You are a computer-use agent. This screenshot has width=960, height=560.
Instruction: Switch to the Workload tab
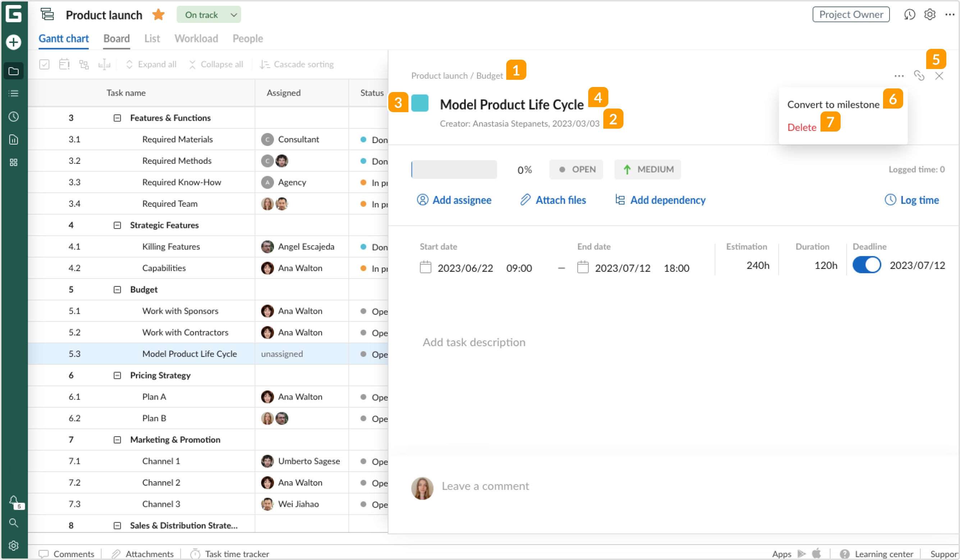point(196,38)
